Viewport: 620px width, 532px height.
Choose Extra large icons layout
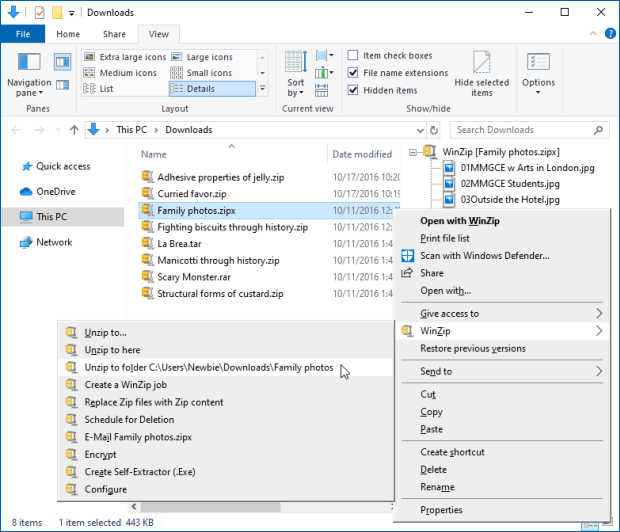[x=125, y=57]
